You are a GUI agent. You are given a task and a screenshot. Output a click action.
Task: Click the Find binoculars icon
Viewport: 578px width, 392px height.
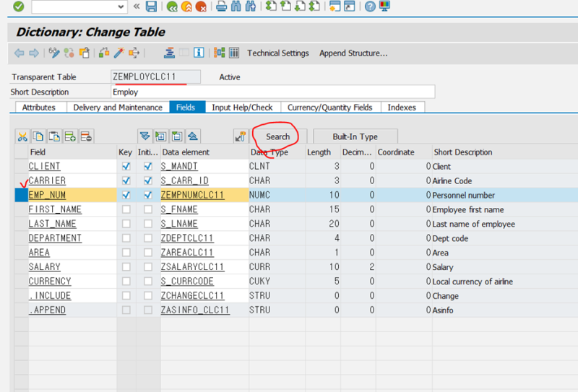[x=236, y=6]
